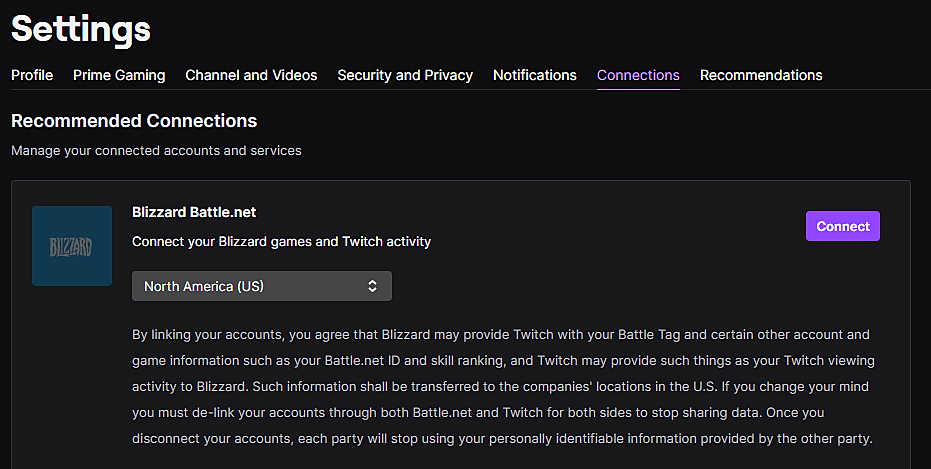
Task: Click the Recommended Connections heading
Action: click(x=134, y=121)
